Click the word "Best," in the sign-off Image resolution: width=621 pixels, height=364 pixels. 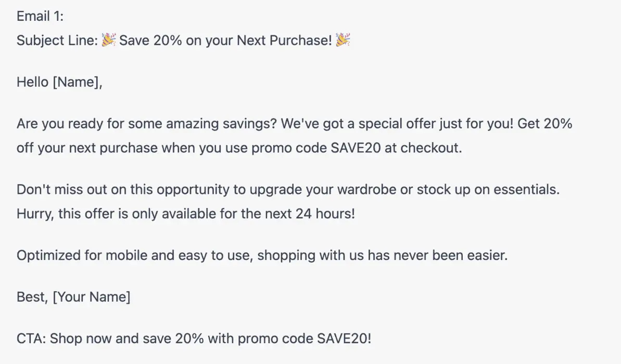pos(32,297)
